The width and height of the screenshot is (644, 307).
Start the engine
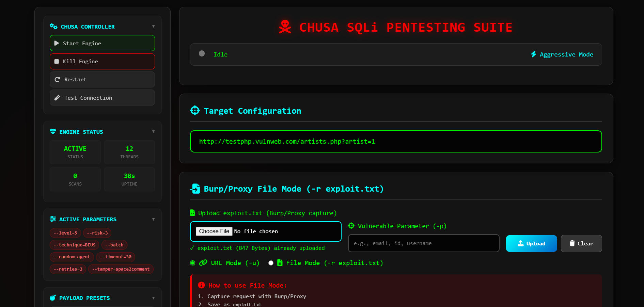click(102, 43)
